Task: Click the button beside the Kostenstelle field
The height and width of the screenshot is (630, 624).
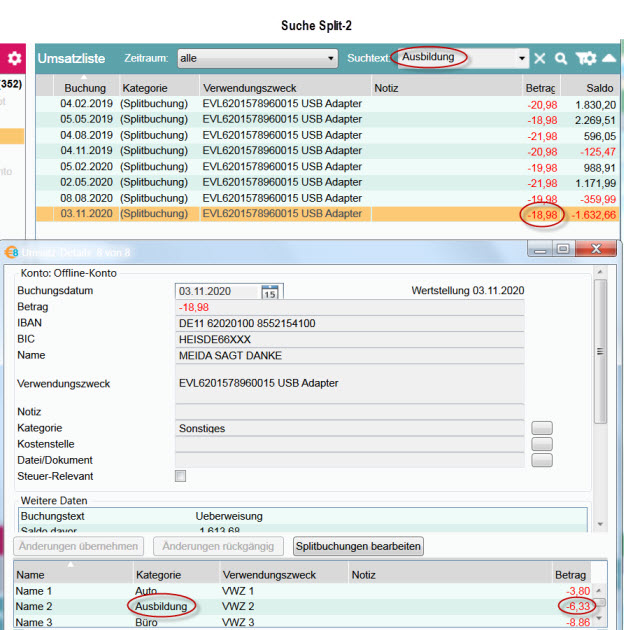Action: [542, 444]
